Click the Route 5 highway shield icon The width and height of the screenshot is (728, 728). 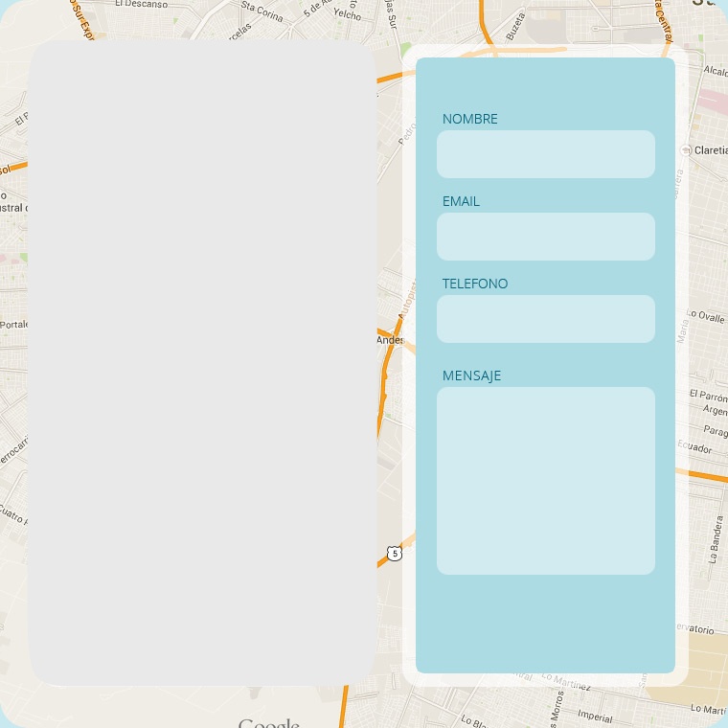point(395,554)
